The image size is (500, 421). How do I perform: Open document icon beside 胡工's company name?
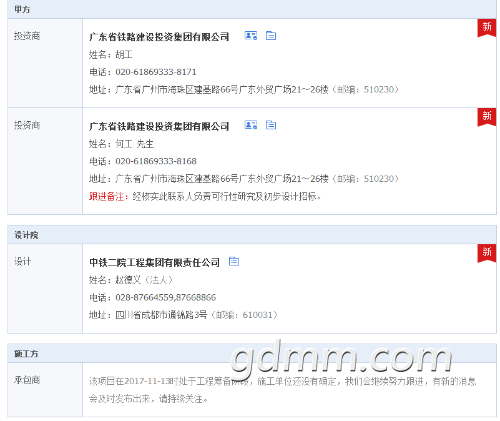[x=271, y=35]
